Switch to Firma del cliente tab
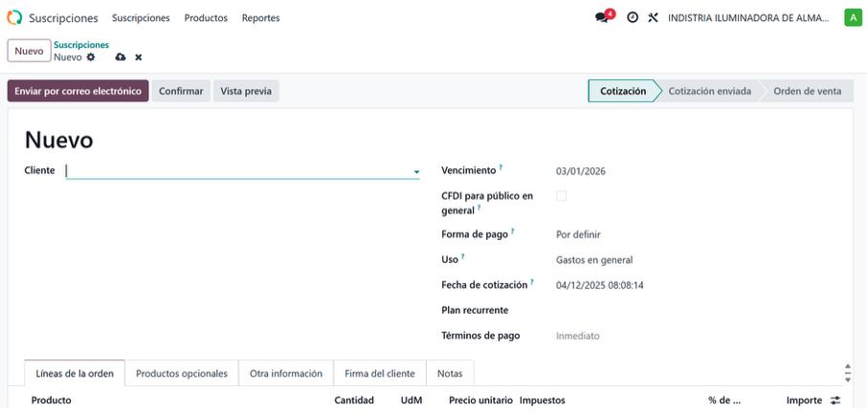 380,374
